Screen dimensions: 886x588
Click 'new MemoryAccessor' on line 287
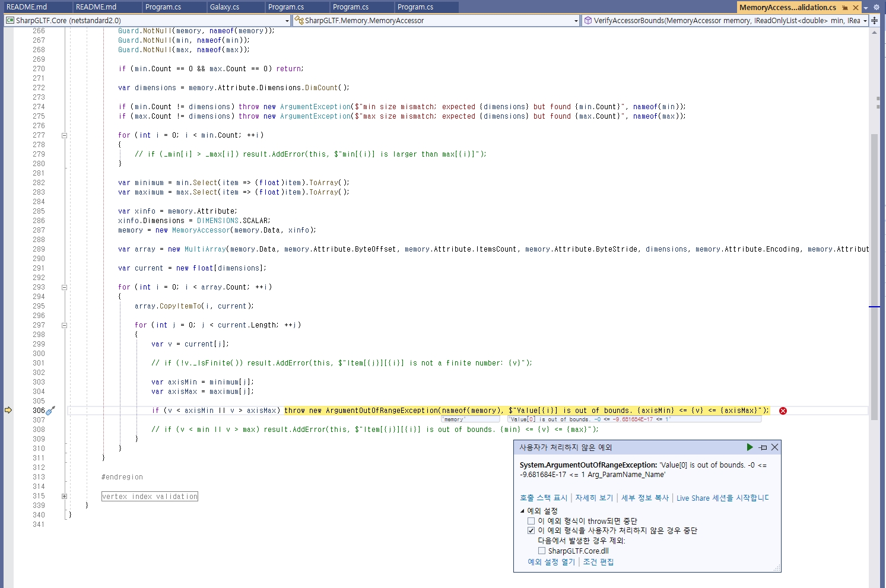[193, 230]
